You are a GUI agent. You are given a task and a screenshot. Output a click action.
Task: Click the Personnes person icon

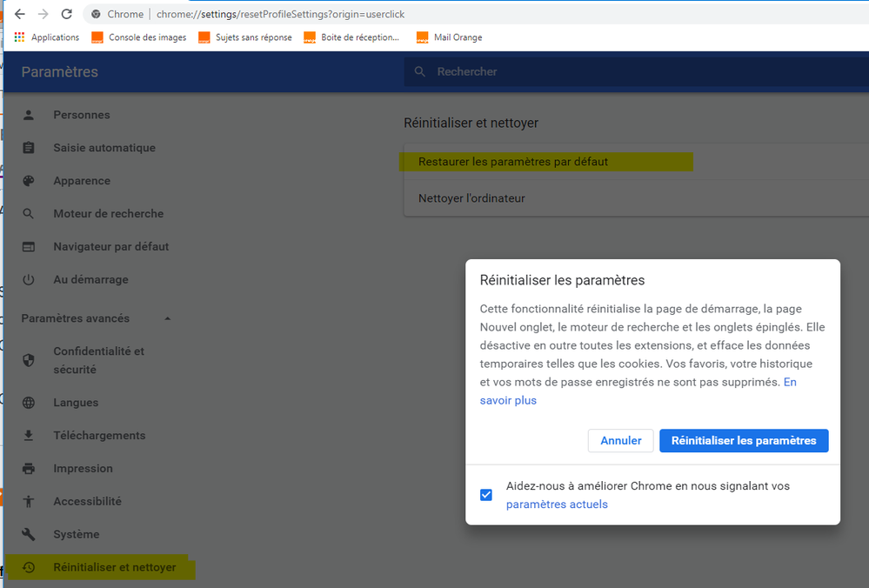tap(29, 115)
